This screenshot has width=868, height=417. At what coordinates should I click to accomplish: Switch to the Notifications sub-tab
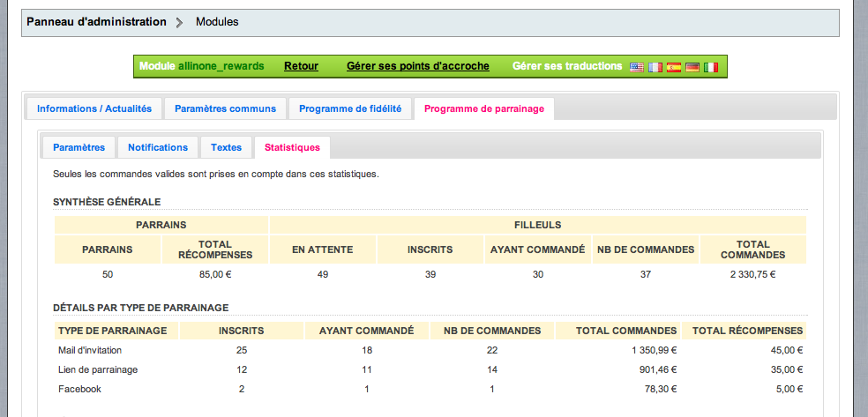[158, 147]
